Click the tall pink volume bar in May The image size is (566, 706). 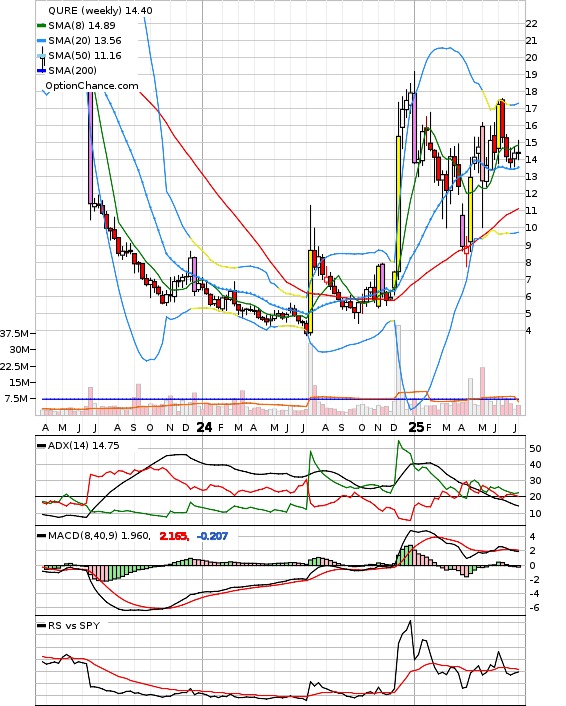482,391
